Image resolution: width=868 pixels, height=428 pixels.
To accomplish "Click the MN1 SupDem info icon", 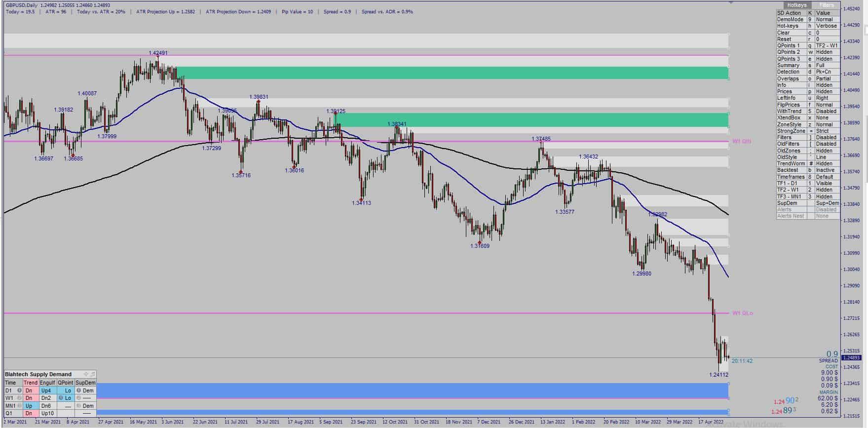I will click(x=78, y=406).
